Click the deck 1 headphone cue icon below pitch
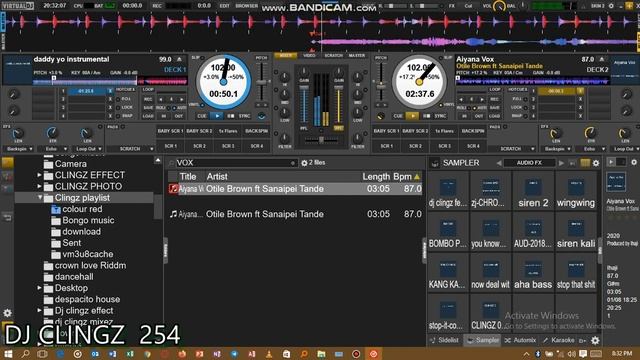 [x=262, y=116]
